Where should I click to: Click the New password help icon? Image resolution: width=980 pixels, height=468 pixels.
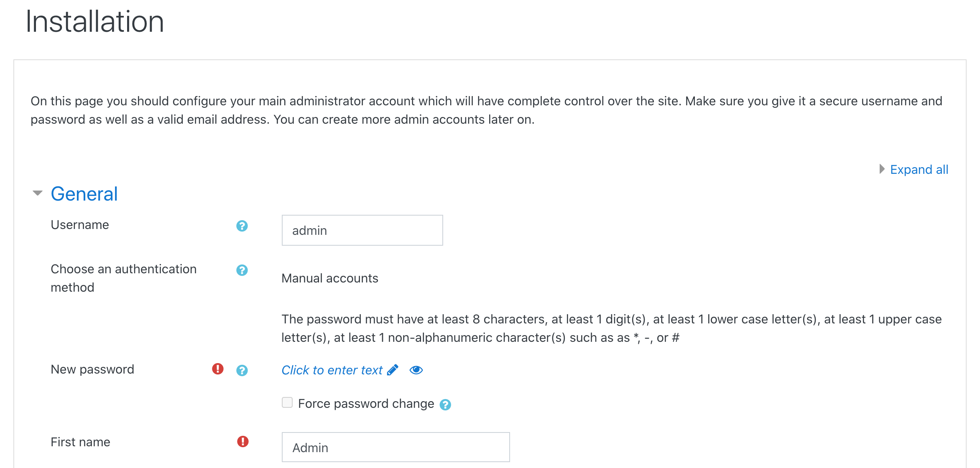[x=242, y=371]
